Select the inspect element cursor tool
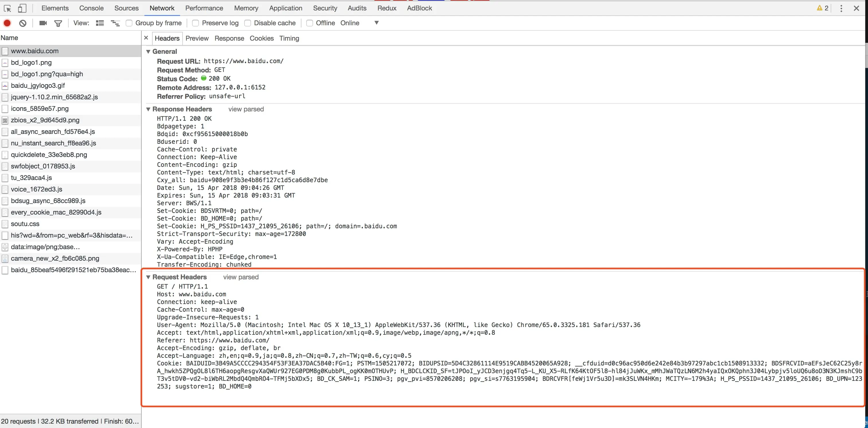The width and height of the screenshot is (868, 428). tap(7, 8)
